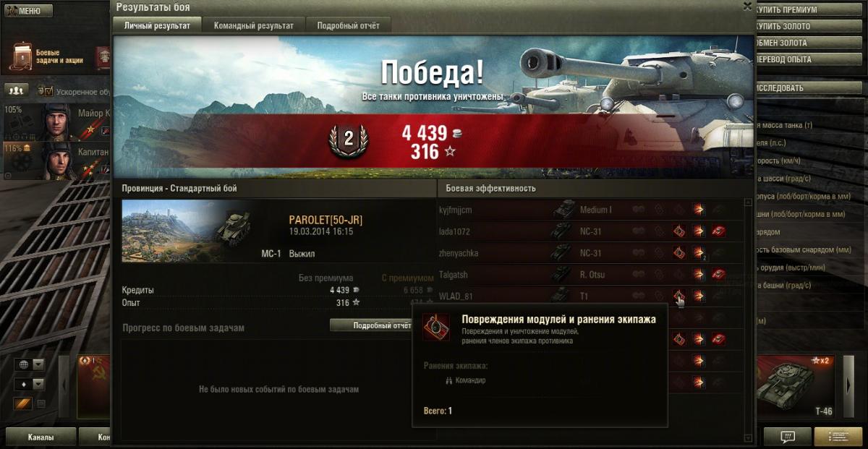Open the chat speech-bubble icon at bottom right
The height and width of the screenshot is (449, 868).
788,437
